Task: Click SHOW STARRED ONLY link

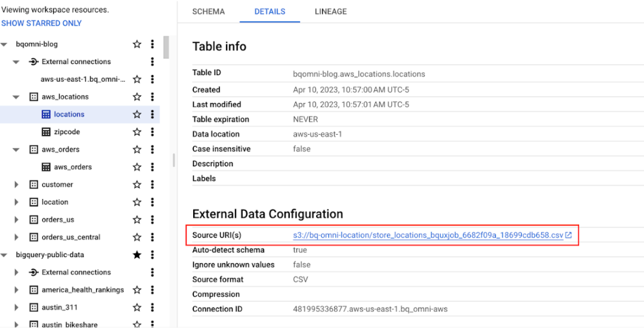Action: point(42,23)
